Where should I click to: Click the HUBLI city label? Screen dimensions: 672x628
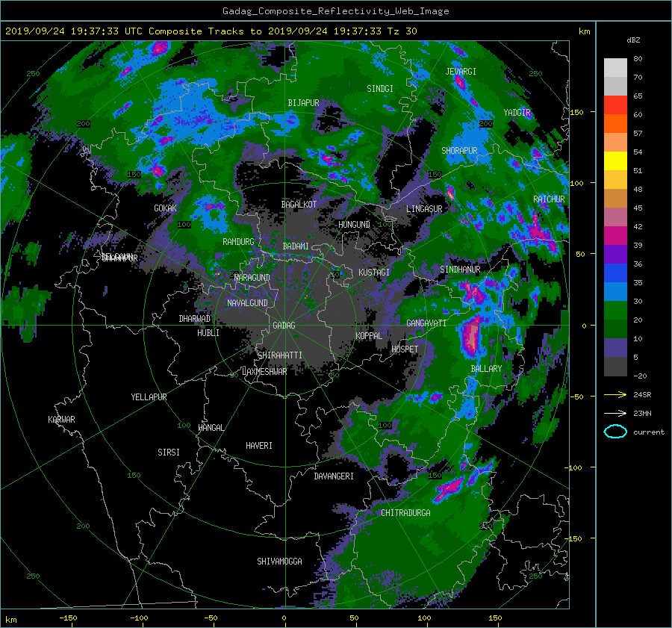tap(208, 332)
